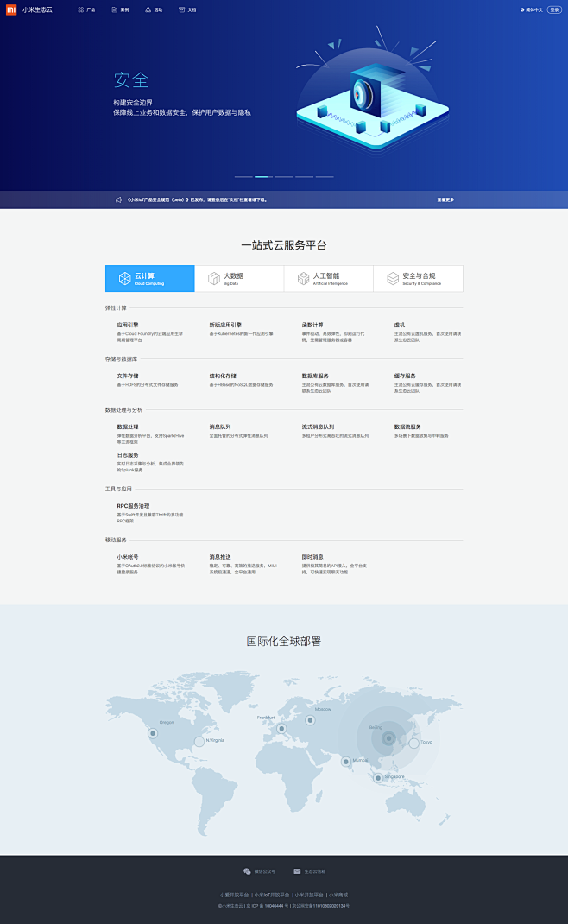Click the 京ICP备 registration number

click(x=268, y=906)
